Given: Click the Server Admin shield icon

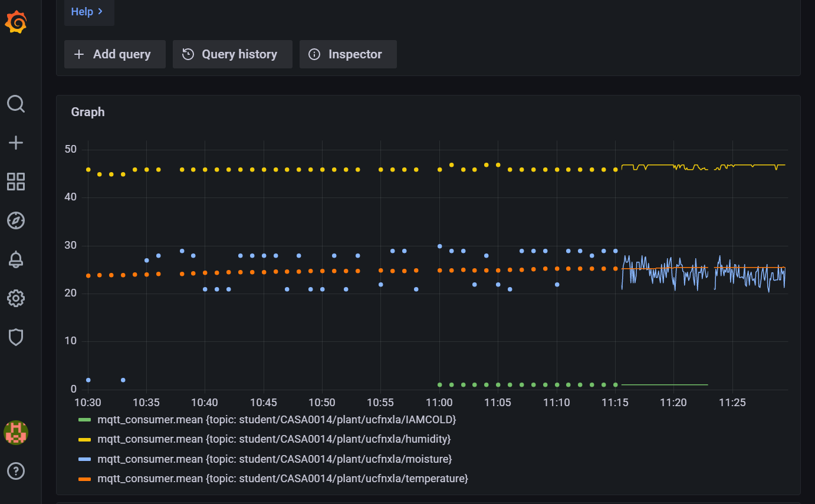Looking at the screenshot, I should coord(15,337).
